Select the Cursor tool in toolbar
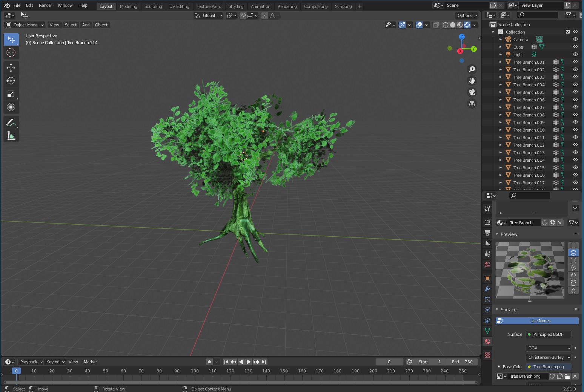Screen dimensions: 584x392 (11, 52)
